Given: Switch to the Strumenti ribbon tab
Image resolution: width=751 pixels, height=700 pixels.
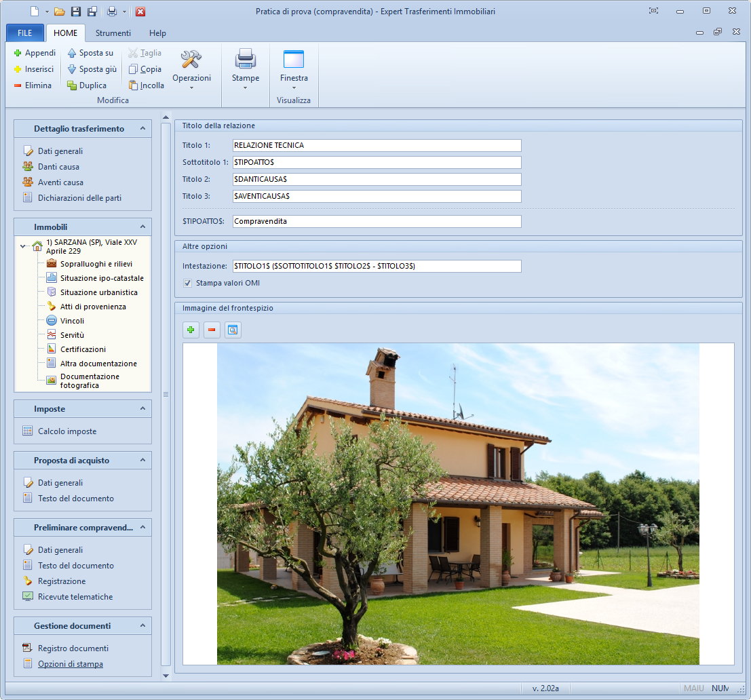Looking at the screenshot, I should click(x=113, y=33).
